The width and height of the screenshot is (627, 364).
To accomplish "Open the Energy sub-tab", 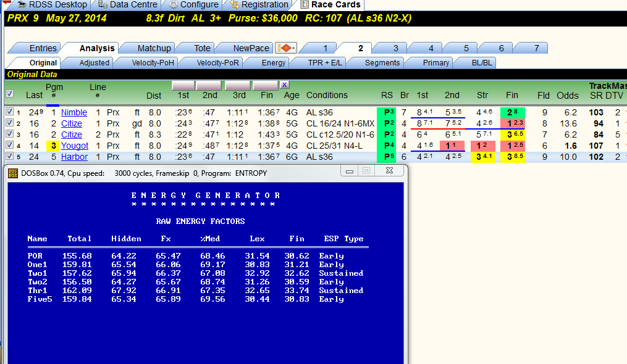I will 267,63.
